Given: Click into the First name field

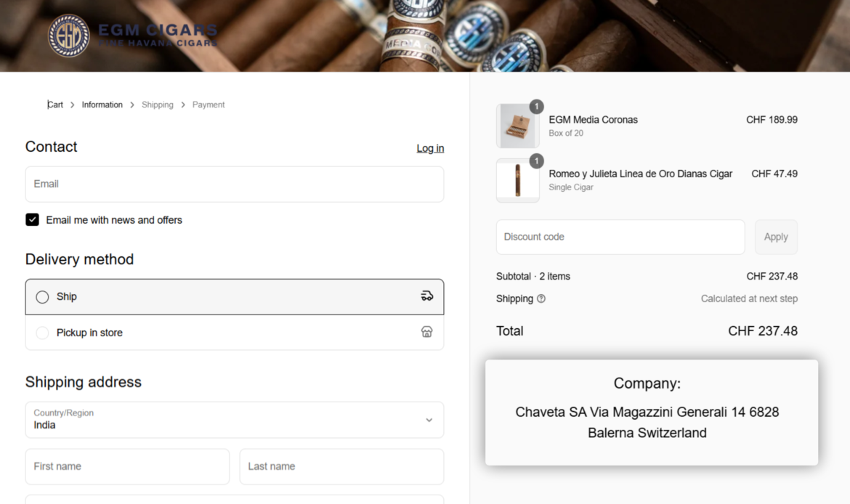Looking at the screenshot, I should point(127,467).
